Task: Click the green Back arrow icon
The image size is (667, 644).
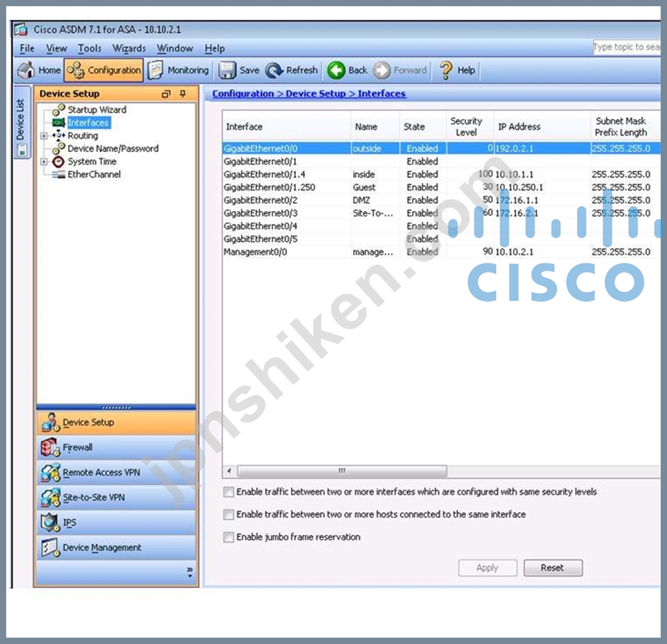Action: click(x=336, y=70)
